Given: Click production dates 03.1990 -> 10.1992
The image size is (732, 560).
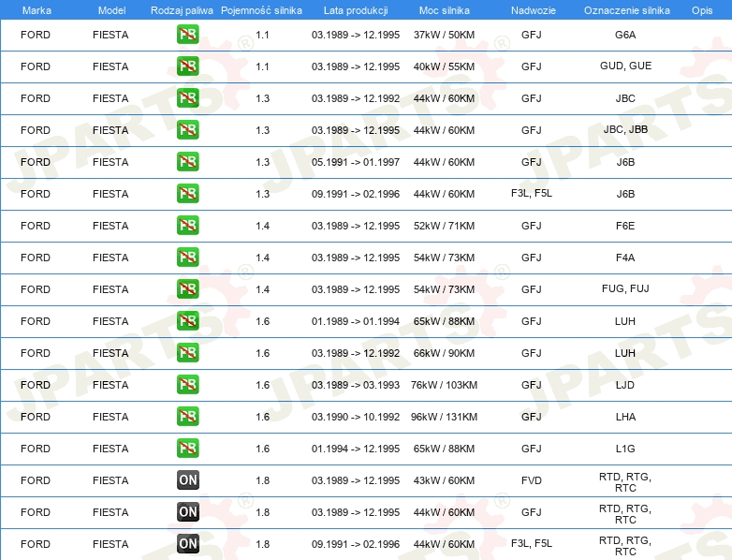Looking at the screenshot, I should point(356,417).
